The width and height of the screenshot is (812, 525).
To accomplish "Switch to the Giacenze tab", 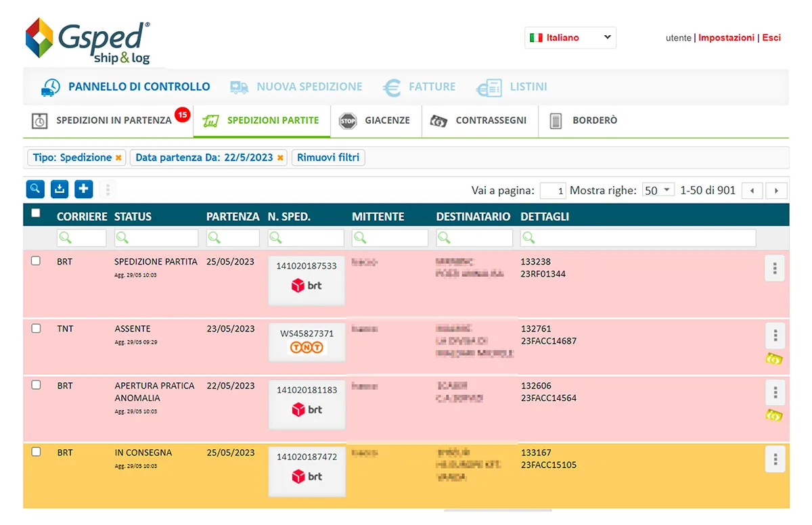I will click(377, 120).
